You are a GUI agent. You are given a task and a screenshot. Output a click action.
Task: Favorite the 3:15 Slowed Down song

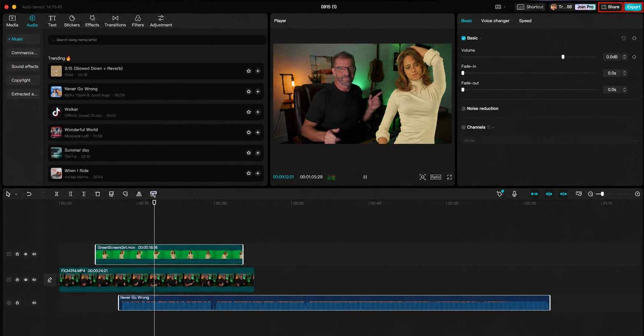pyautogui.click(x=249, y=71)
